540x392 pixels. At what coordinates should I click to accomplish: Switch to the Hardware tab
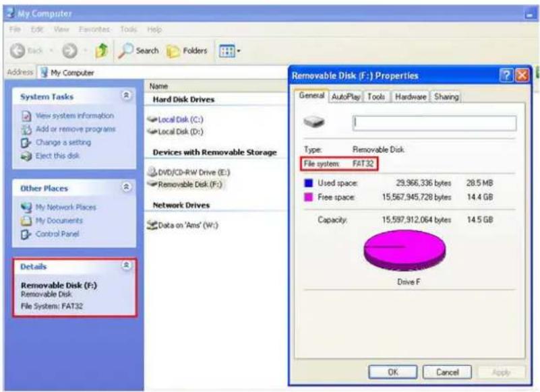[x=411, y=97]
